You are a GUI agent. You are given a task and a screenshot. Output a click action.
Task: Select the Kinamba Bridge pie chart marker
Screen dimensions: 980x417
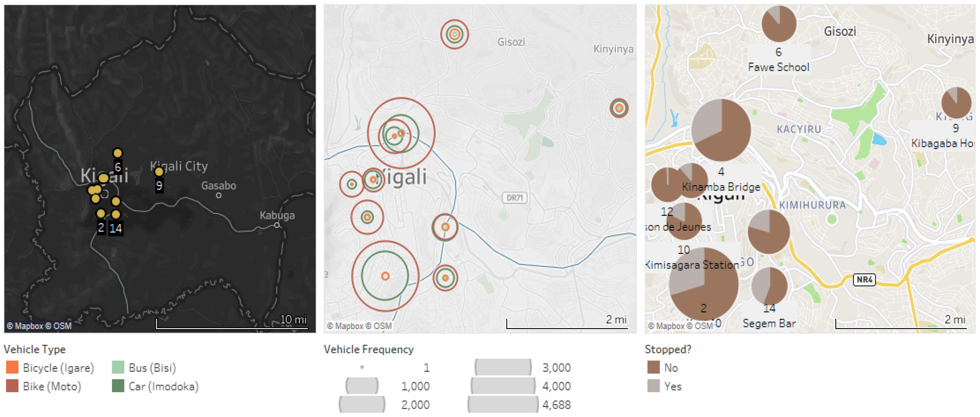tap(721, 130)
